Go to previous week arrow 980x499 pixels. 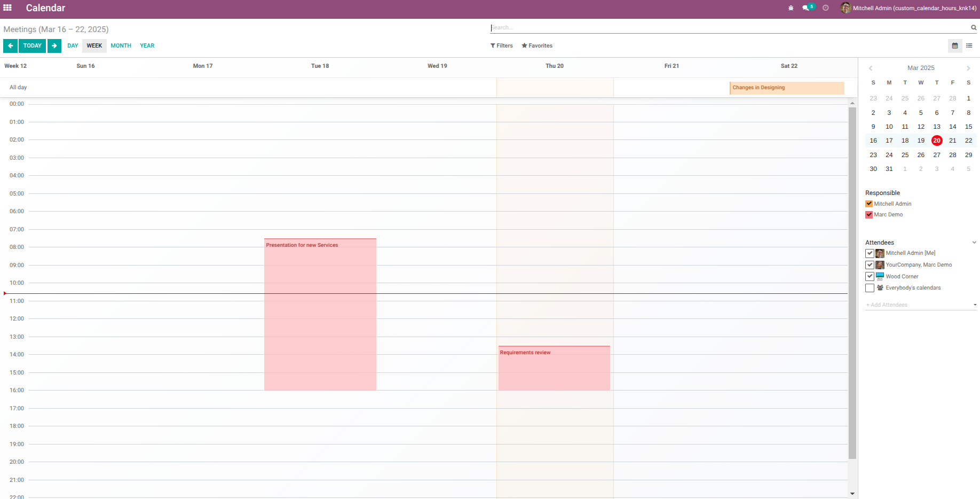[x=10, y=46]
